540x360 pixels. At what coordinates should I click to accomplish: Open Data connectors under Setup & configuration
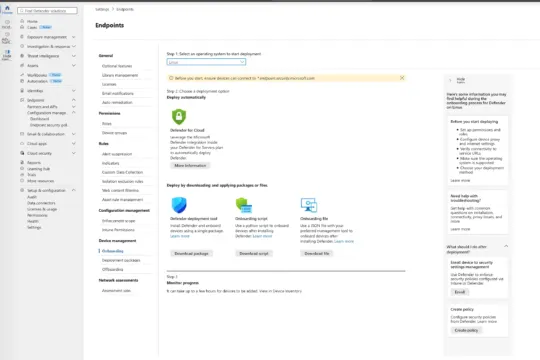click(41, 203)
